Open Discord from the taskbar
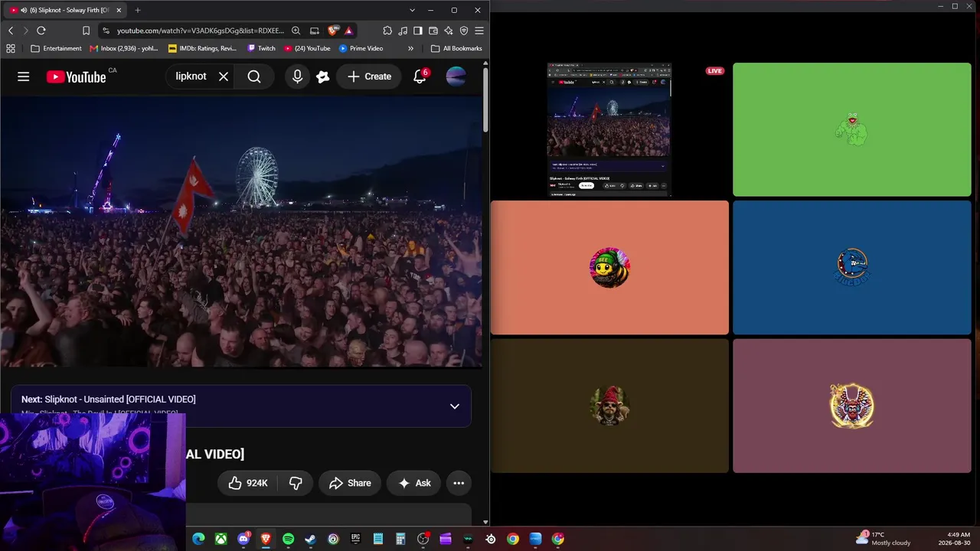 point(243,539)
